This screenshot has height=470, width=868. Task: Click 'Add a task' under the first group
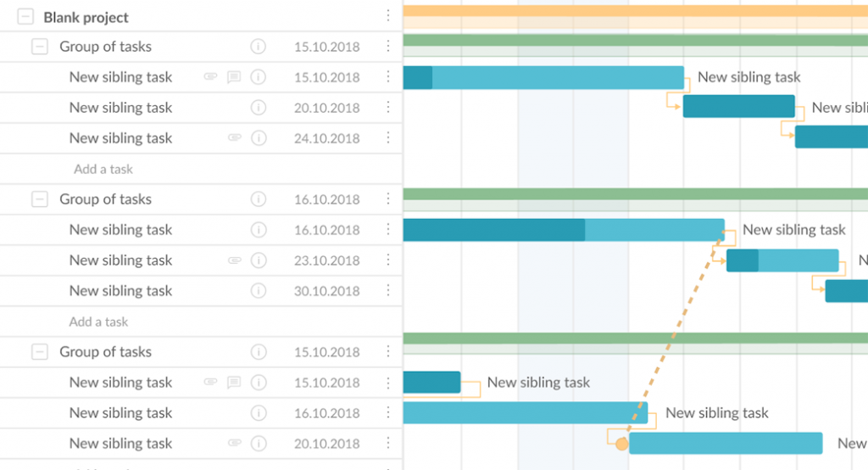103,169
